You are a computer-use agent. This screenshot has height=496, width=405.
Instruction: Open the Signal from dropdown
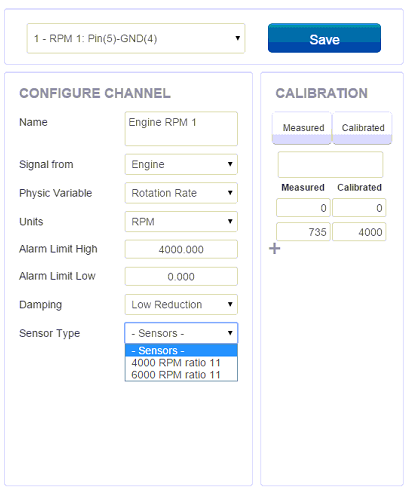click(181, 164)
